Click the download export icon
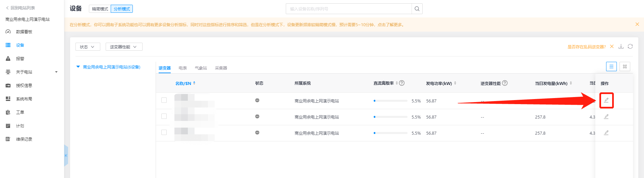This screenshot has height=178, width=644. (621, 47)
